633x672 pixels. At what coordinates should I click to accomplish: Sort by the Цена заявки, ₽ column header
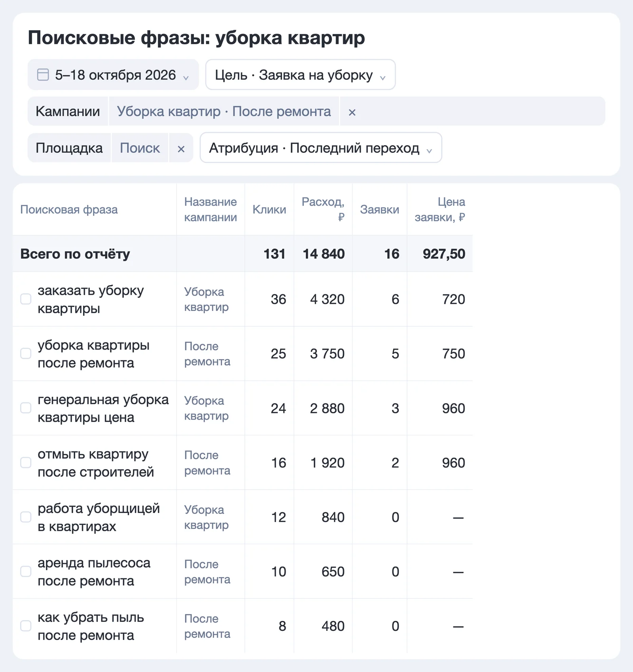[440, 210]
